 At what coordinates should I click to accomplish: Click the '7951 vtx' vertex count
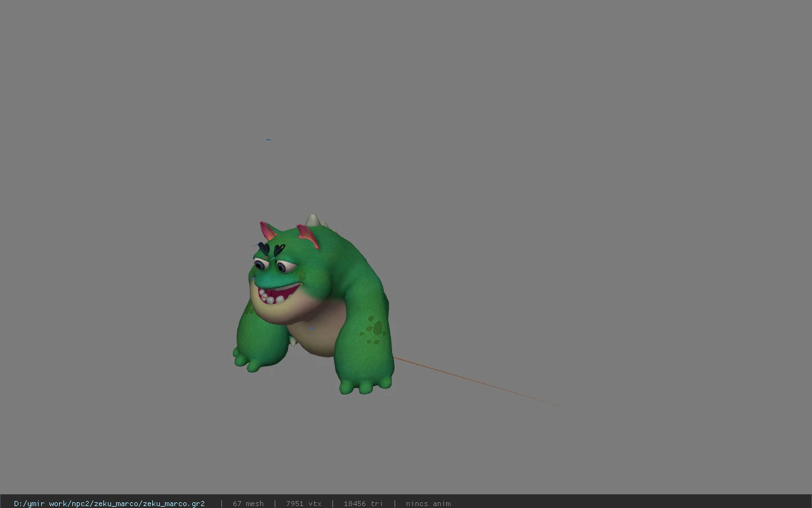304,504
